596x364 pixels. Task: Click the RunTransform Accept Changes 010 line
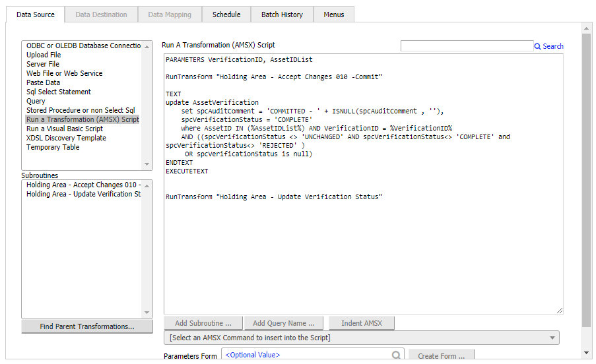[274, 76]
